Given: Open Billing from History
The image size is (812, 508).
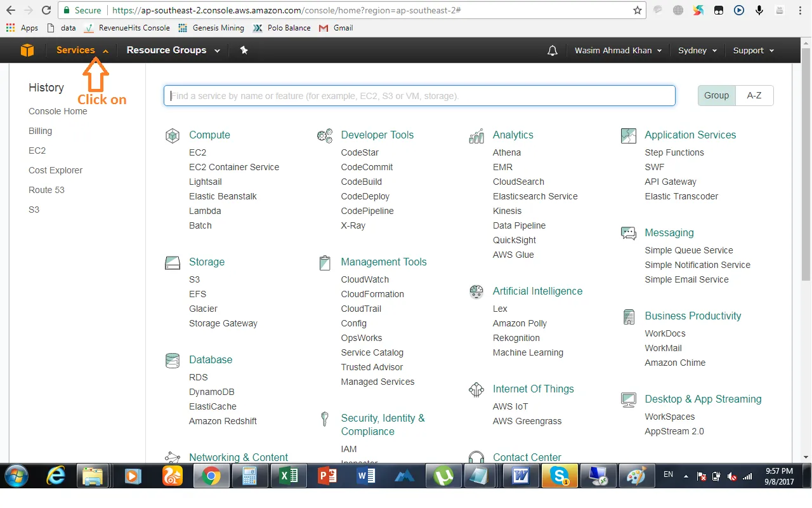Looking at the screenshot, I should click(40, 131).
